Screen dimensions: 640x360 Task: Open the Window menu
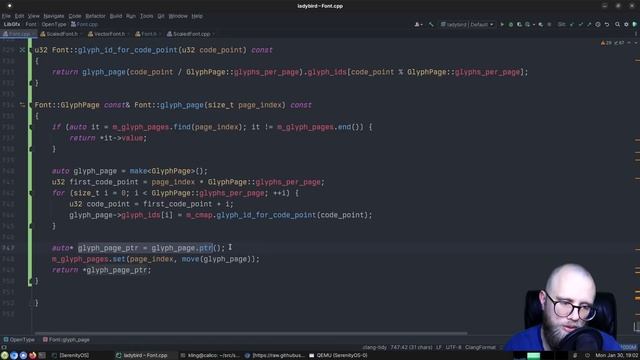click(178, 16)
